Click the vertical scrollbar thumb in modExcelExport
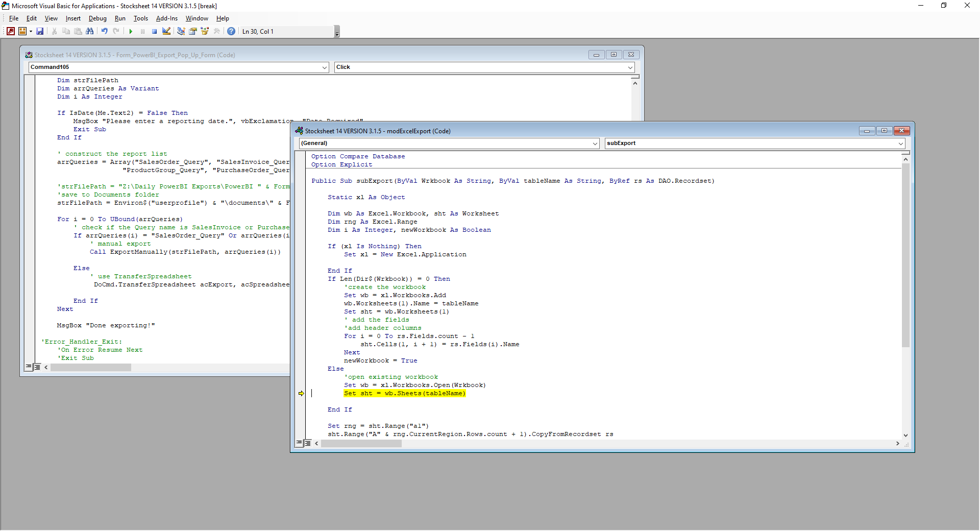Screen dimensions: 980x531 905,255
